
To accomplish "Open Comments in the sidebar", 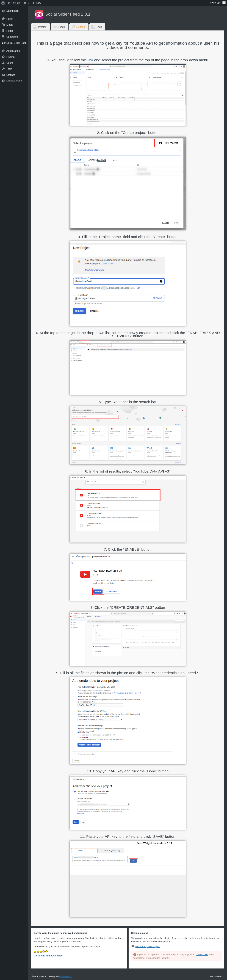I will coord(14,37).
